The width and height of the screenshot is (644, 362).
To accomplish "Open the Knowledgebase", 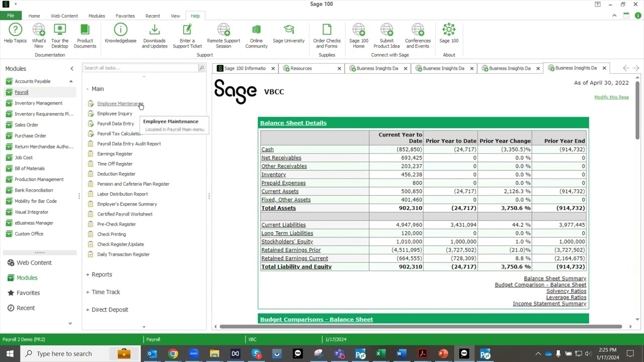I will tap(120, 33).
